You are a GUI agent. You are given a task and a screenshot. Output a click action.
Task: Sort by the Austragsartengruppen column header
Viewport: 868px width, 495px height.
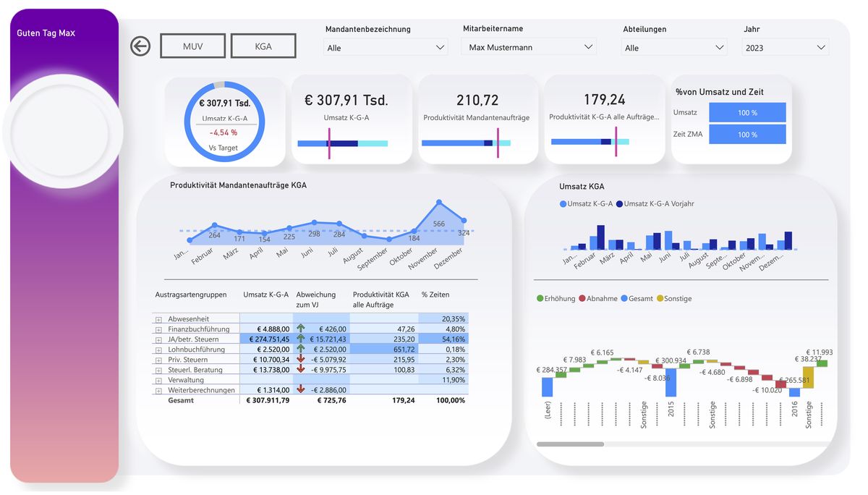click(191, 295)
